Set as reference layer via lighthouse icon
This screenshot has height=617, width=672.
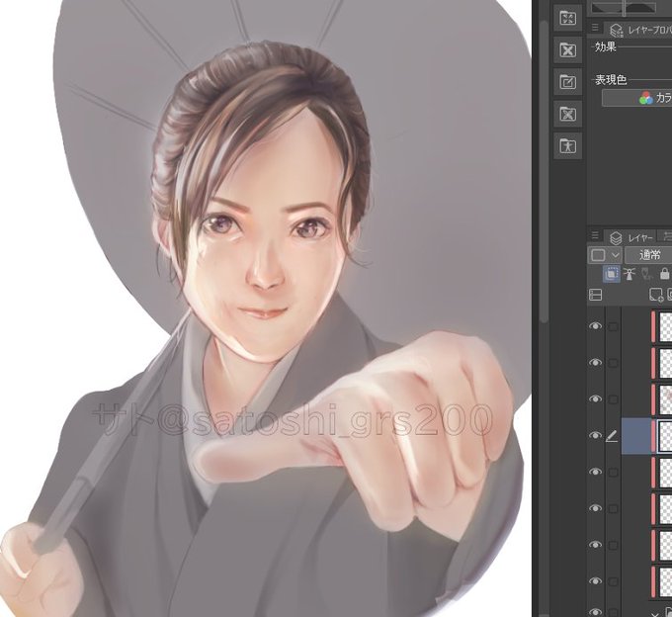point(630,274)
